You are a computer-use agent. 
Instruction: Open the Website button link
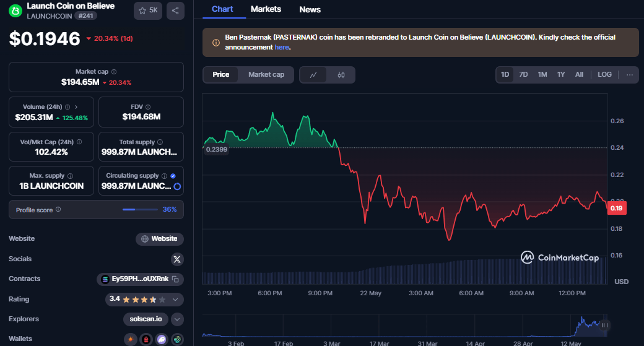[160, 238]
